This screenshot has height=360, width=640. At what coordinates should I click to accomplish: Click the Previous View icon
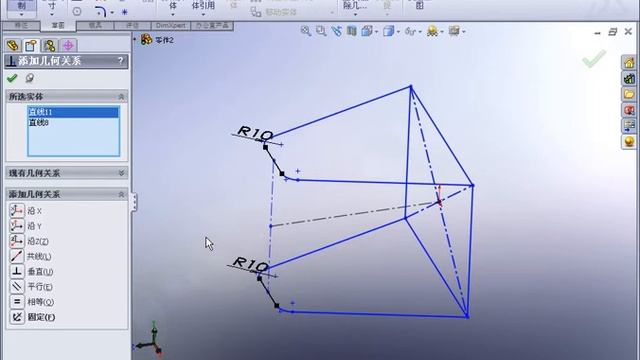point(336,31)
